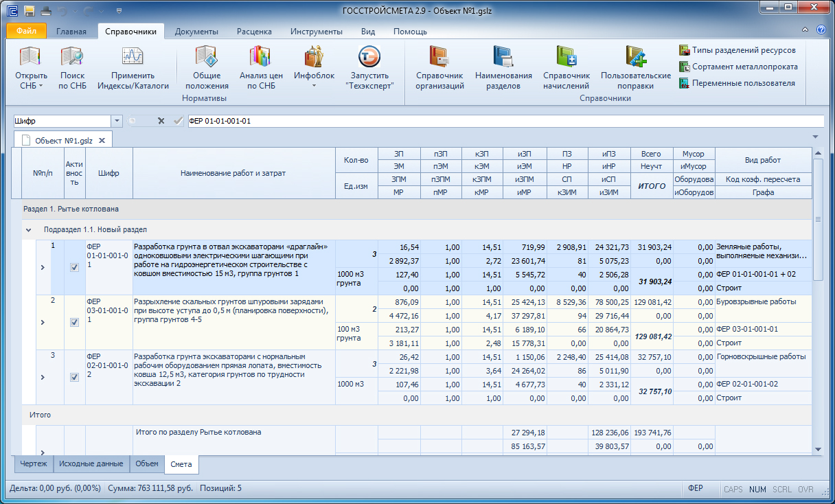Open the document tabs list dropdown arrow
The image size is (835, 504).
(815, 137)
